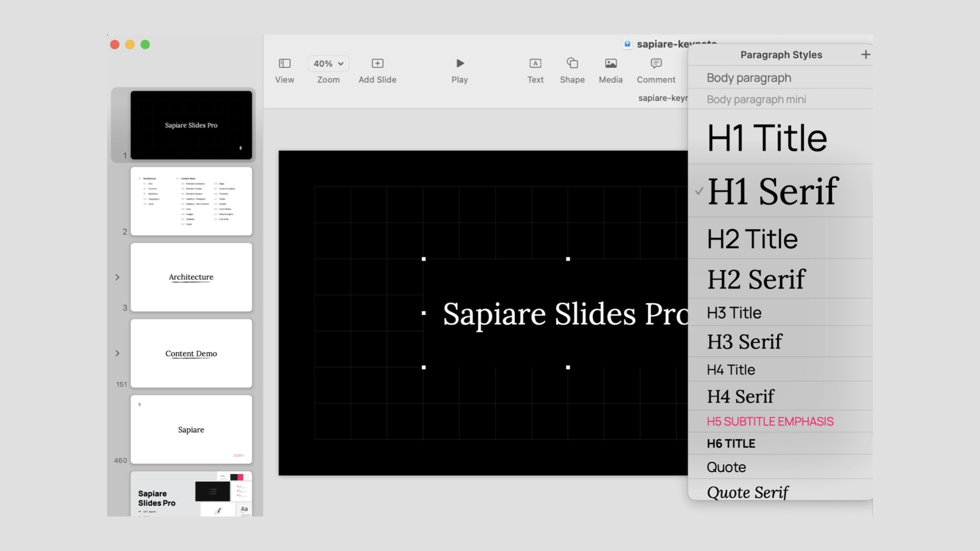Click the yellow minimize window button
980x551 pixels.
click(x=130, y=44)
